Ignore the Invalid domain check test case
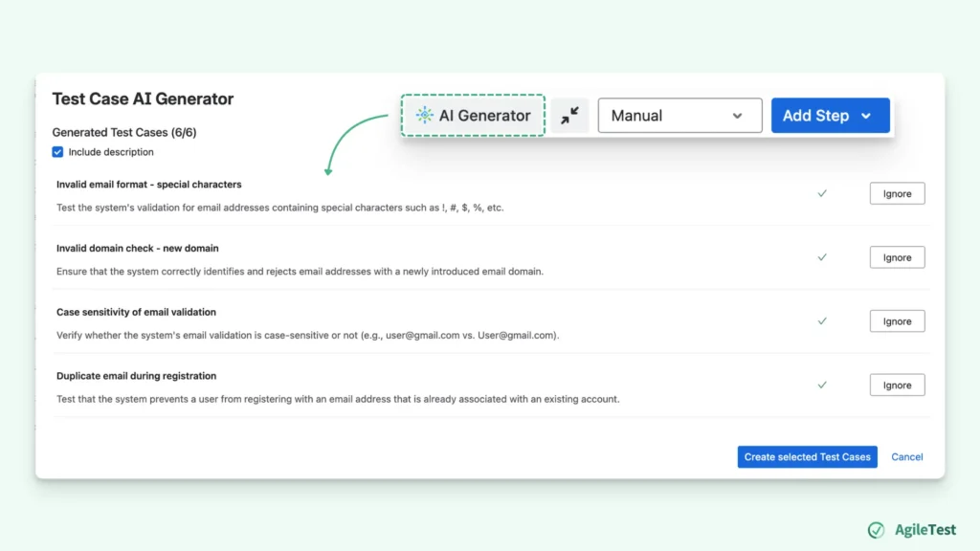Image resolution: width=980 pixels, height=551 pixels. [897, 257]
